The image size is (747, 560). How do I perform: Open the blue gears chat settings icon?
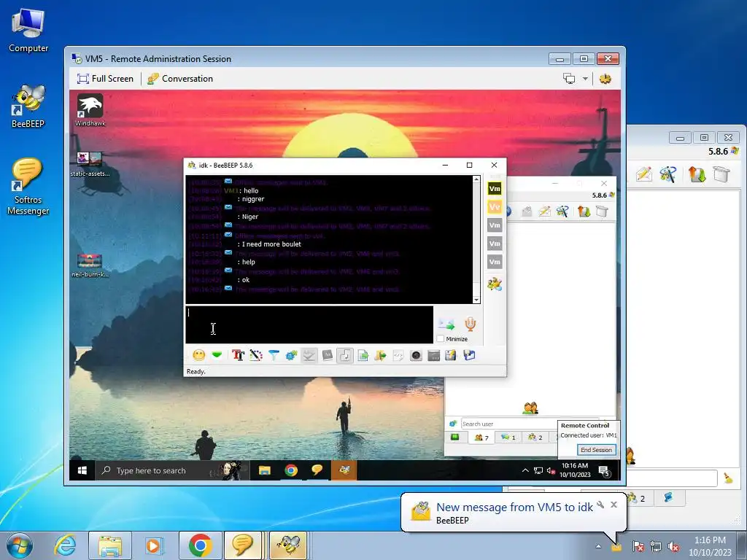tap(292, 355)
